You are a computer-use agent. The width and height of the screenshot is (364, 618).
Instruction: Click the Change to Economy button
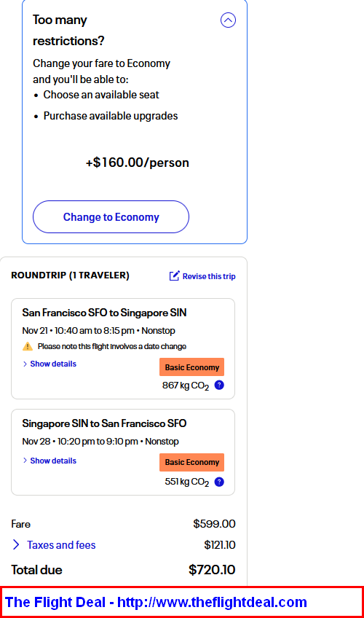(x=111, y=216)
